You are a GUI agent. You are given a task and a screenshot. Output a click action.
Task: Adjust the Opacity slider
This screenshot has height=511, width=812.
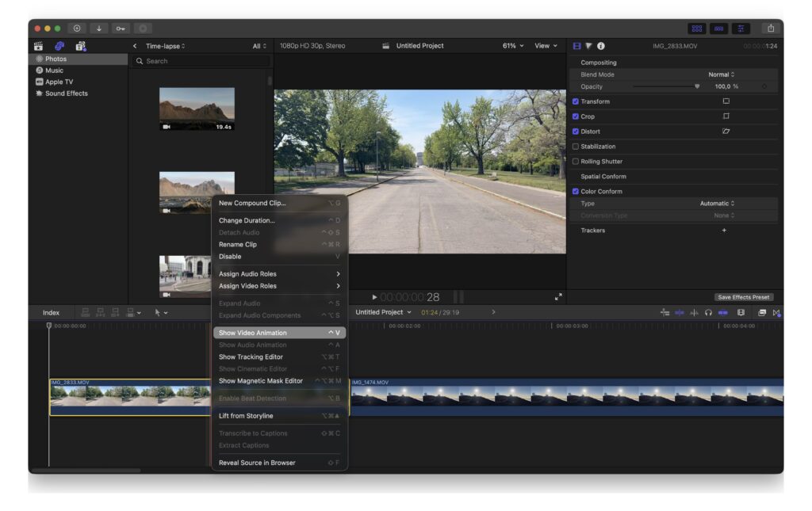point(666,86)
